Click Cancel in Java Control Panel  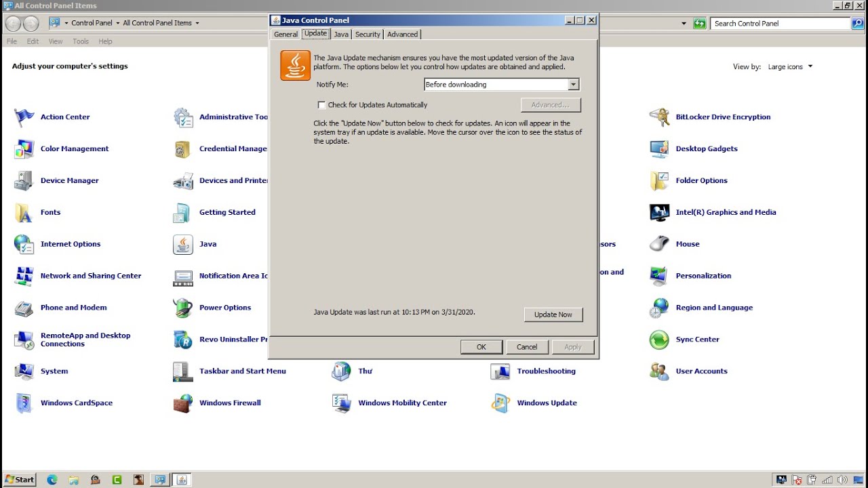(527, 347)
